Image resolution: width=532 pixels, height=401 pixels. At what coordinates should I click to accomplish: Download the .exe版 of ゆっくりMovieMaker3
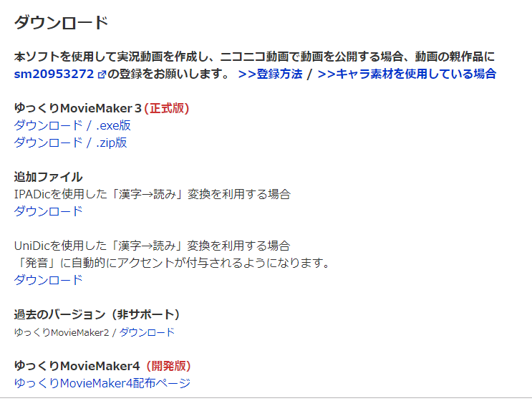(72, 125)
